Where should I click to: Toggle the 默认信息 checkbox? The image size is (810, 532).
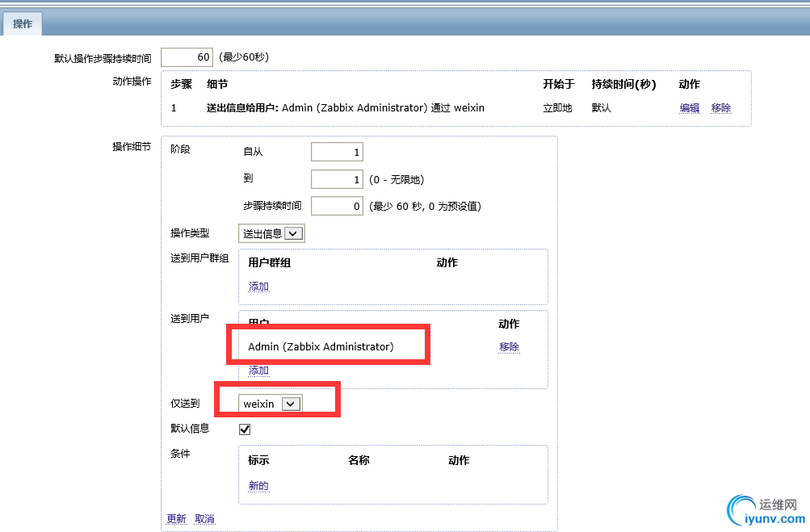click(x=245, y=429)
